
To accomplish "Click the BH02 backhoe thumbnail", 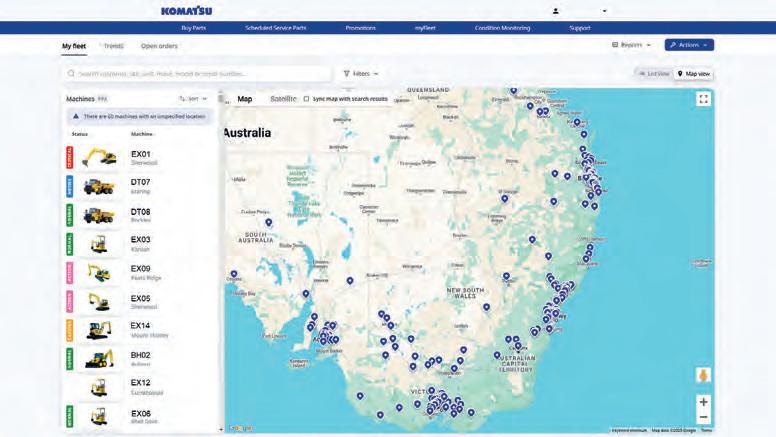I will pos(98,359).
